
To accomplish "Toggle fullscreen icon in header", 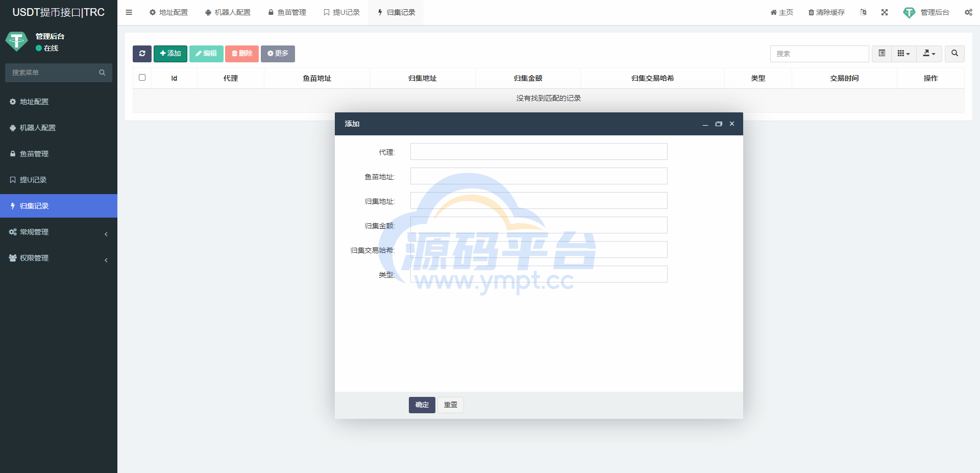I will (x=885, y=12).
